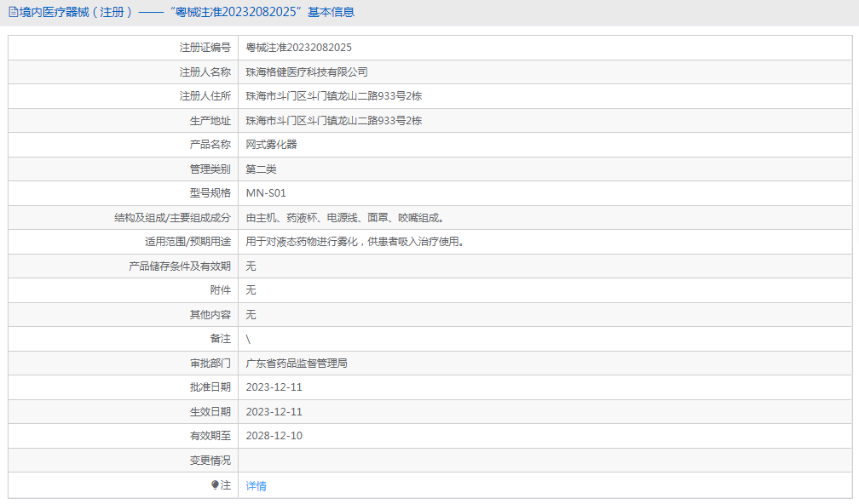Screen dimensions: 859x504
Task: Click the 适用范围/预期用途 label
Action: 187,242
